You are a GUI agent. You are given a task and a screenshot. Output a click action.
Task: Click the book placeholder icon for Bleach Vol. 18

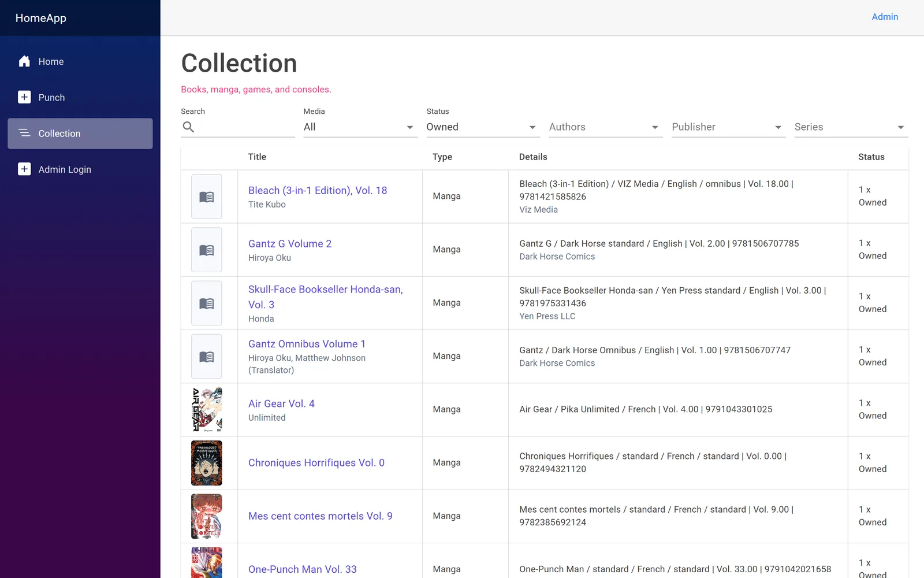pyautogui.click(x=207, y=197)
